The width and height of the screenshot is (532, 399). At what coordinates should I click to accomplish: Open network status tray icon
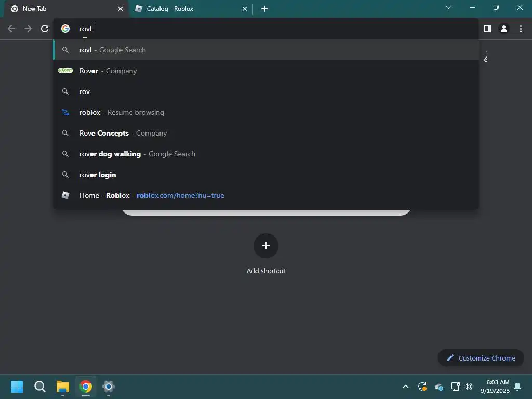click(455, 387)
